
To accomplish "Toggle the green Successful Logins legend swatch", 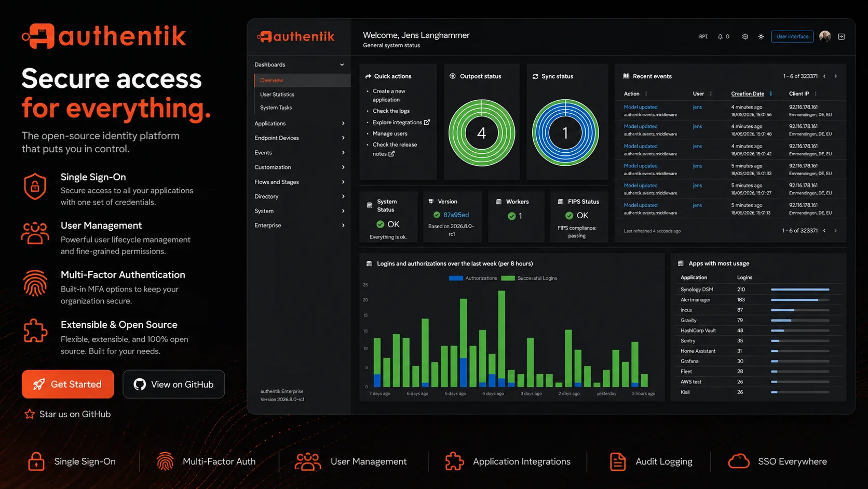I will pos(508,278).
